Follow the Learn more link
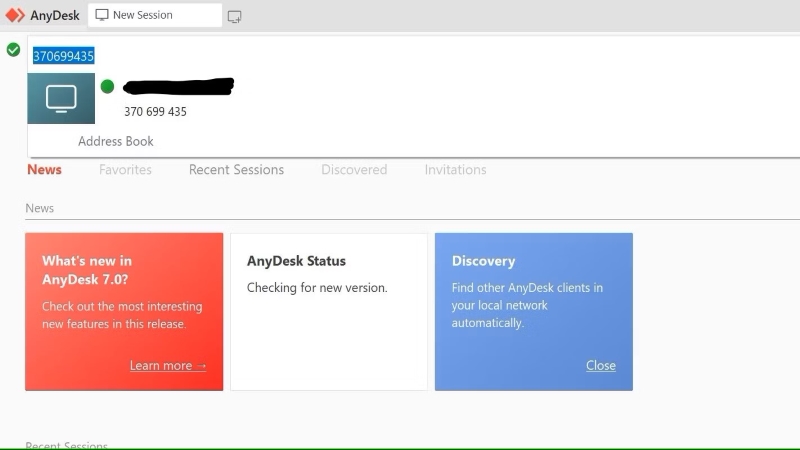The height and width of the screenshot is (450, 800). 168,365
